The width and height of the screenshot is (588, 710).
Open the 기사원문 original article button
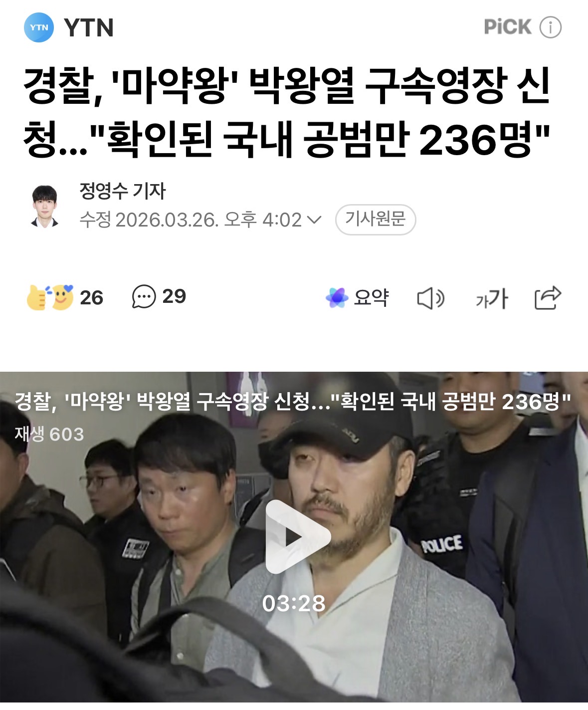pyautogui.click(x=376, y=220)
